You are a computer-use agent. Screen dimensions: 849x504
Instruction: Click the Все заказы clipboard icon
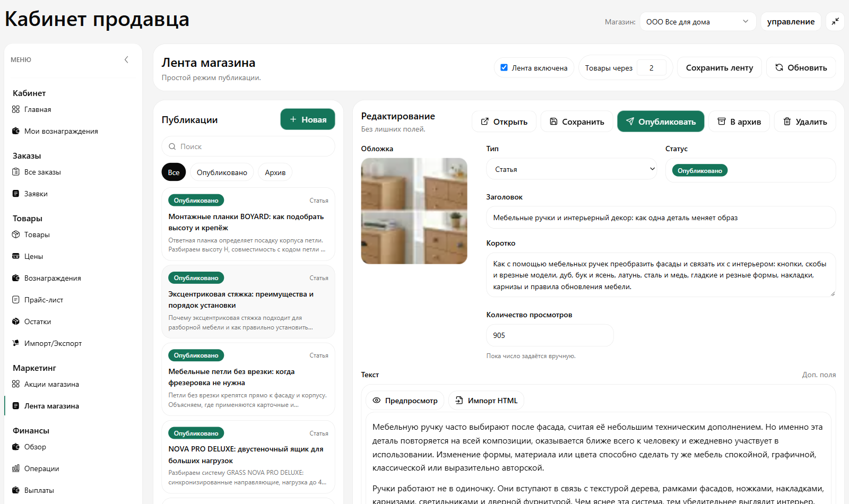tap(16, 172)
